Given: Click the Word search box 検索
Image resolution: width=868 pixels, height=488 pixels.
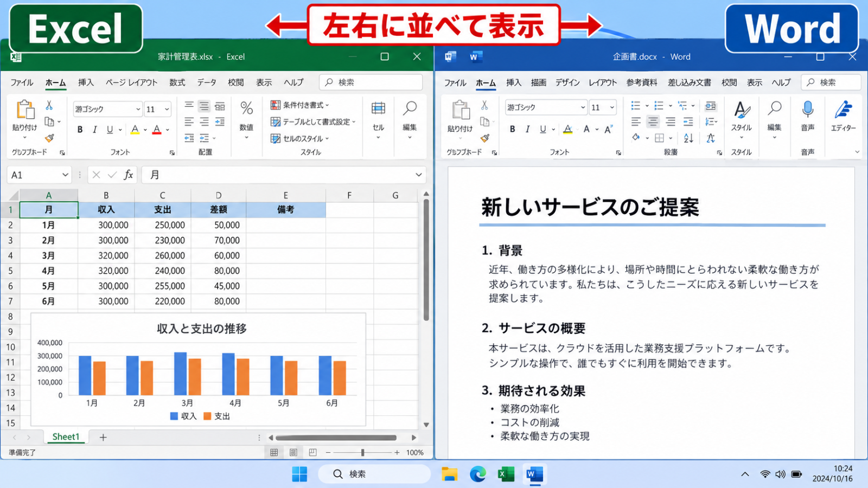Looking at the screenshot, I should pyautogui.click(x=831, y=82).
